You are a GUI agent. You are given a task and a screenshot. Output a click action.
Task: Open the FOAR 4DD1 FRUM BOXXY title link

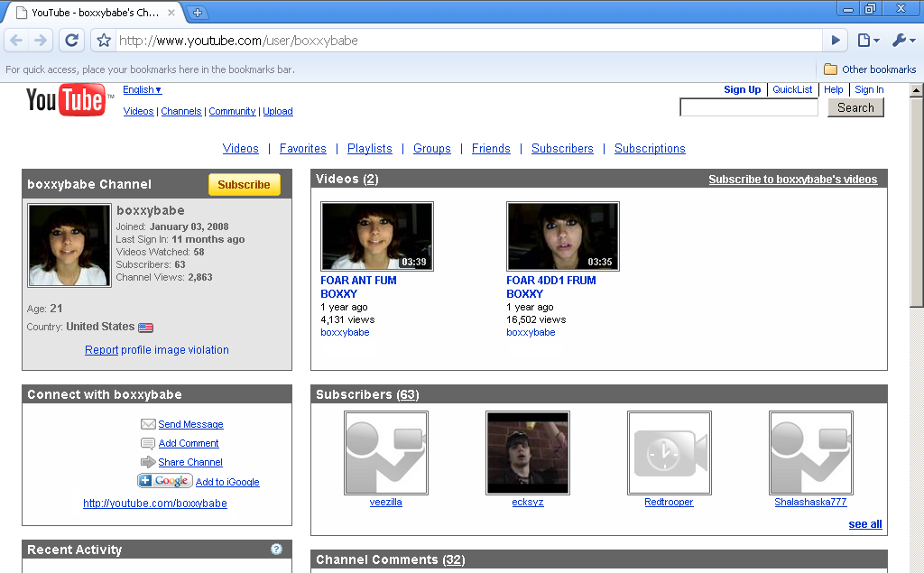(551, 287)
